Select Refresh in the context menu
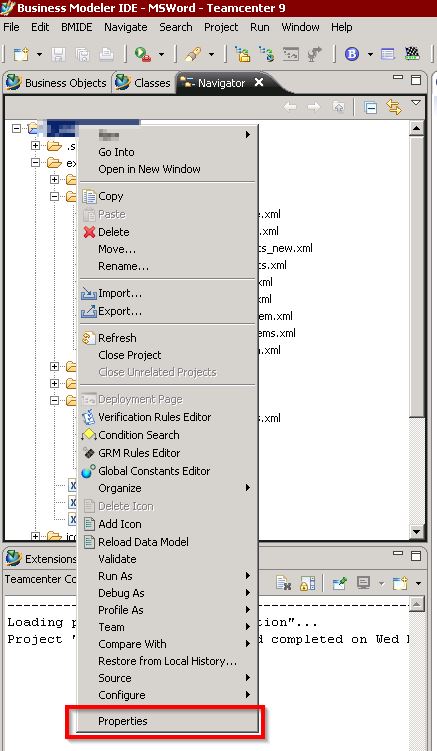Screen dimensions: 437x751 click(167, 338)
